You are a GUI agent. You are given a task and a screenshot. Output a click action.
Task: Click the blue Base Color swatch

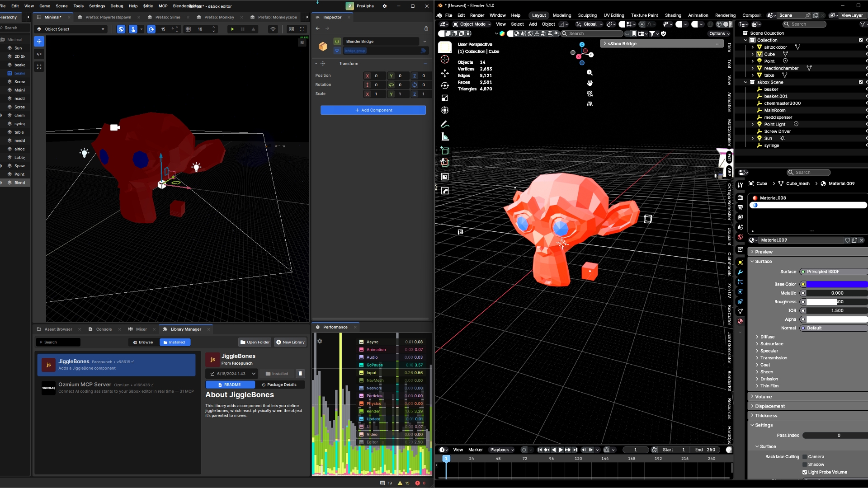(836, 284)
